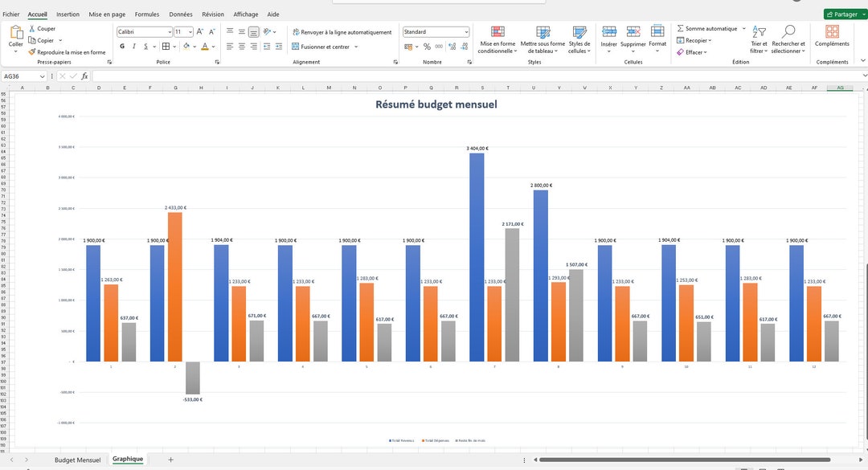Click the Partager share button

[845, 14]
